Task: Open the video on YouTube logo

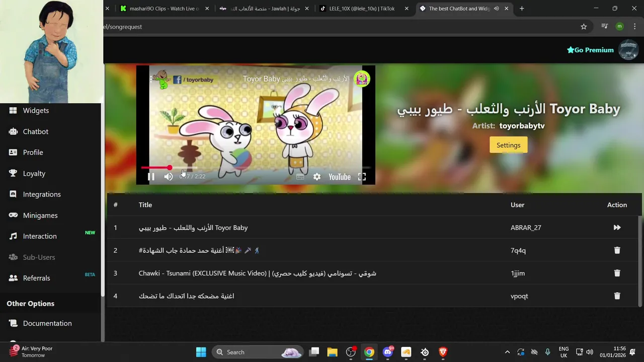Action: coord(340,177)
